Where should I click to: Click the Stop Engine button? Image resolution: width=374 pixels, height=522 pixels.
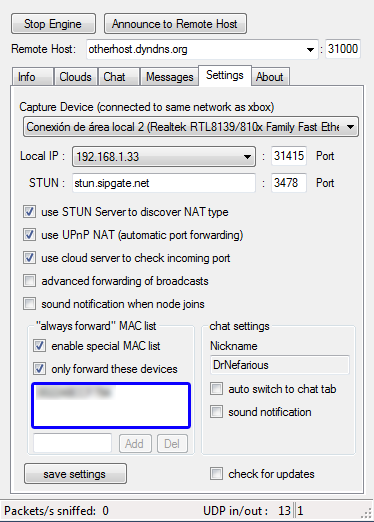coord(53,24)
